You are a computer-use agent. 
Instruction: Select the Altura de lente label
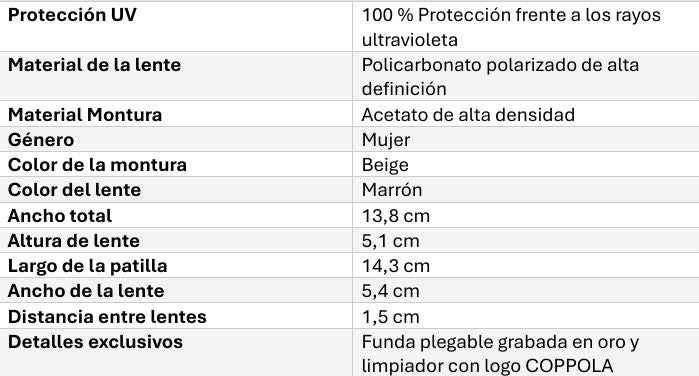(x=74, y=241)
